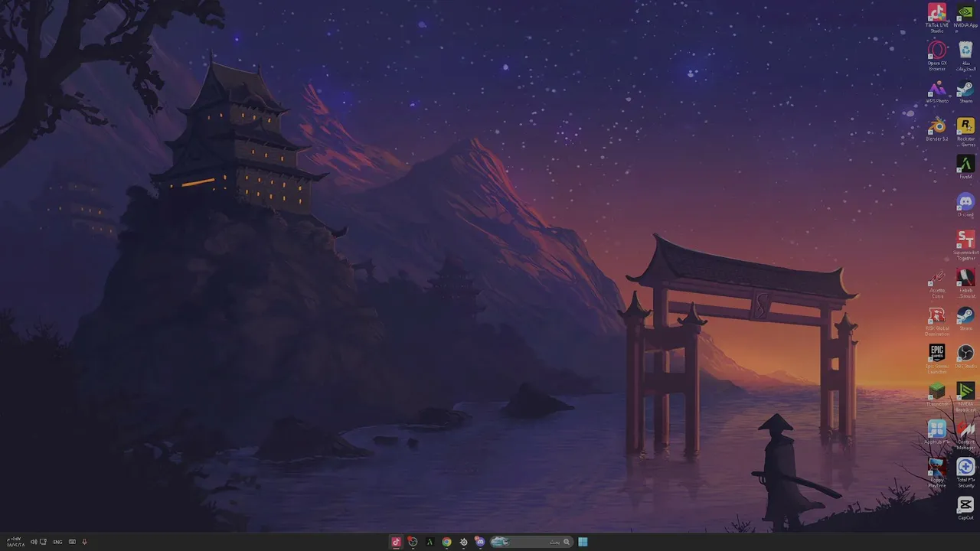
Task: Select the Steam shortcut beside WPS Photo
Action: click(x=965, y=92)
